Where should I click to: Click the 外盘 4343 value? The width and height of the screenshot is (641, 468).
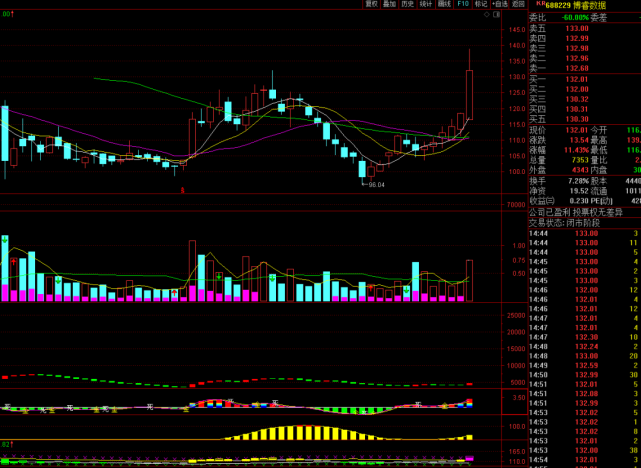point(580,170)
